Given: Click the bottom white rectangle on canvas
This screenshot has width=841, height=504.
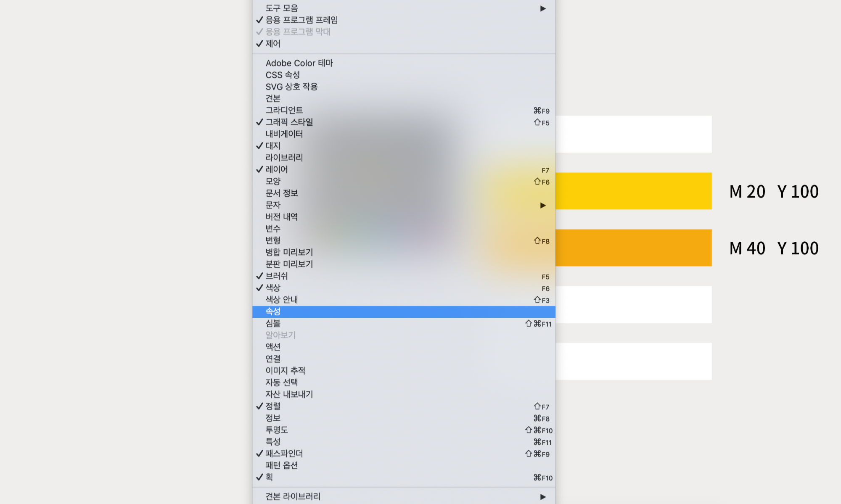Looking at the screenshot, I should tap(633, 361).
